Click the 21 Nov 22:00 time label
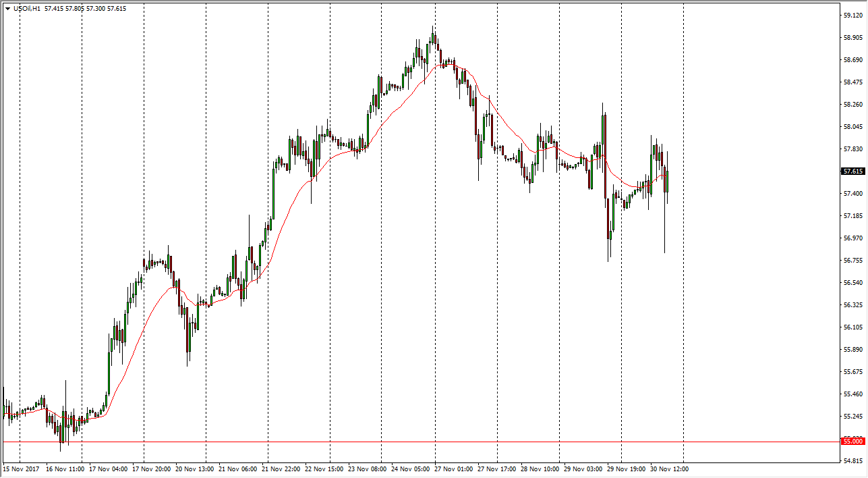 [281, 469]
